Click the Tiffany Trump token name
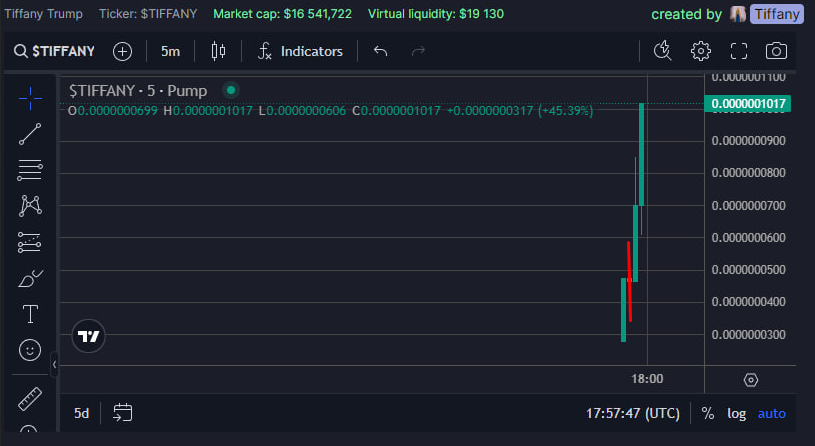815x446 pixels. pos(44,14)
